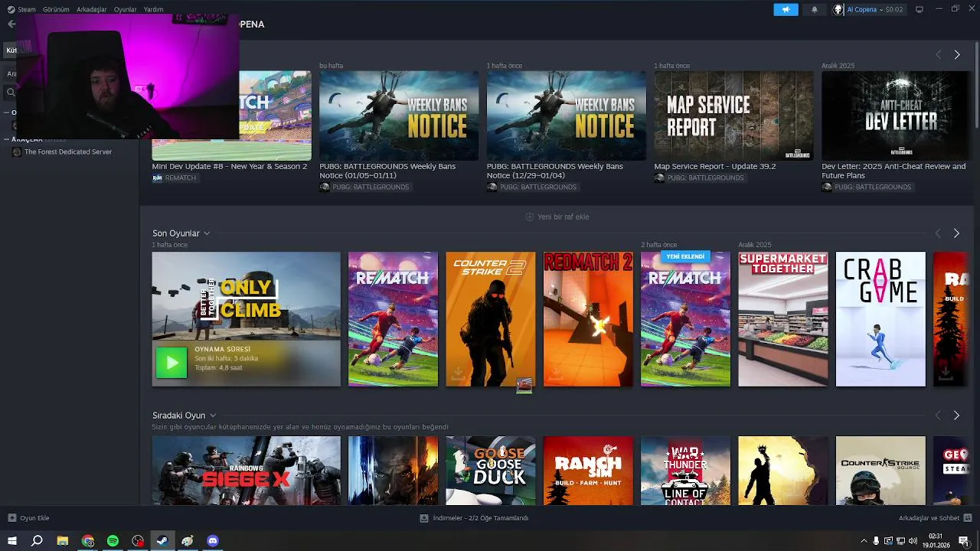Select the Counter-Strike 2 game tile

(x=491, y=319)
